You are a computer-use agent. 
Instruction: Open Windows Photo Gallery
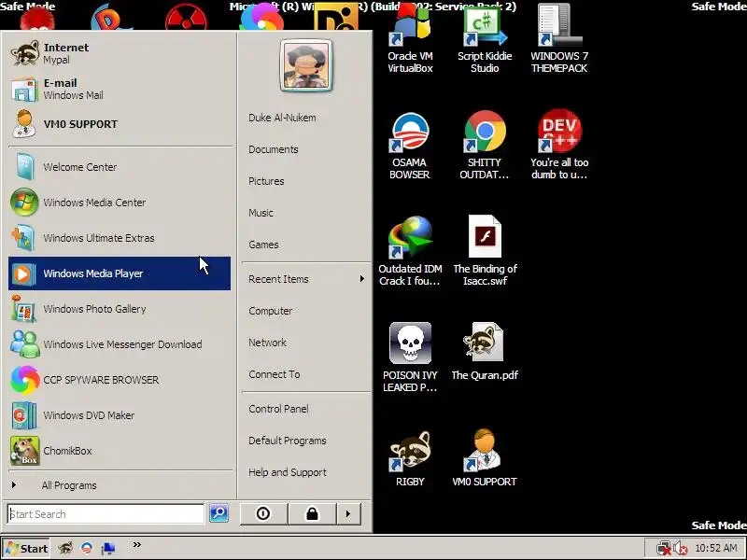120,309
